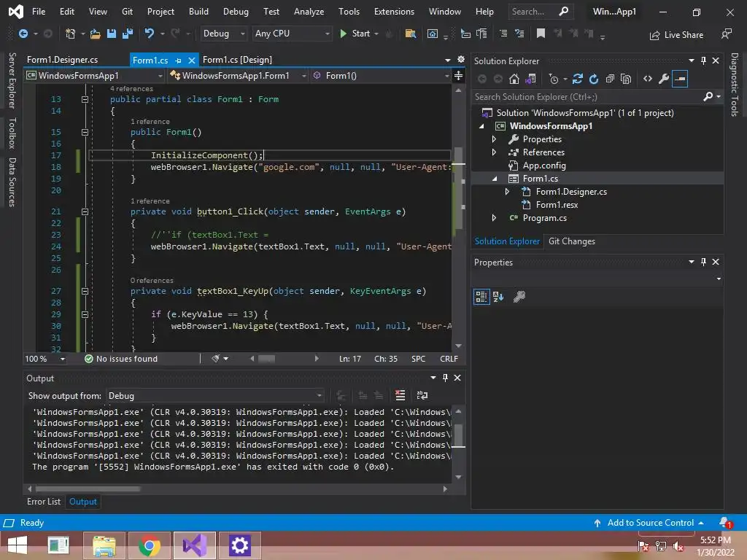Click the View Code icon in Solution Explorer
The image size is (747, 560).
pyautogui.click(x=647, y=79)
